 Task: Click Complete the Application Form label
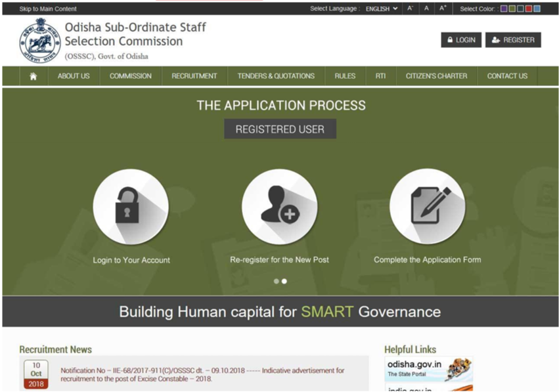point(427,260)
